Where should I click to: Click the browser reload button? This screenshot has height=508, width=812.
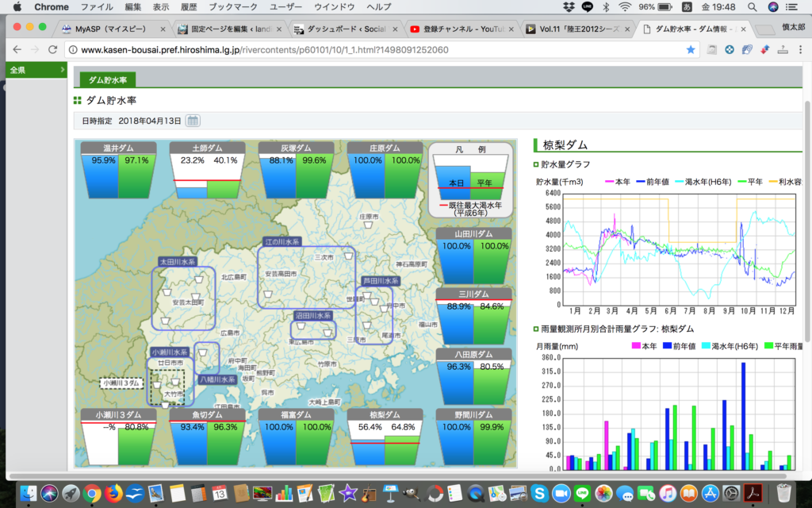coord(52,49)
